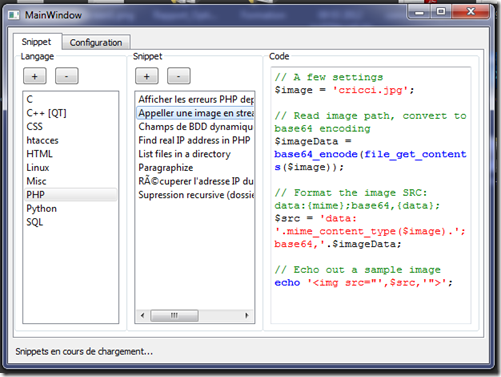Open Récuperer l'adresse IP snippet
501x377 pixels.
(195, 181)
